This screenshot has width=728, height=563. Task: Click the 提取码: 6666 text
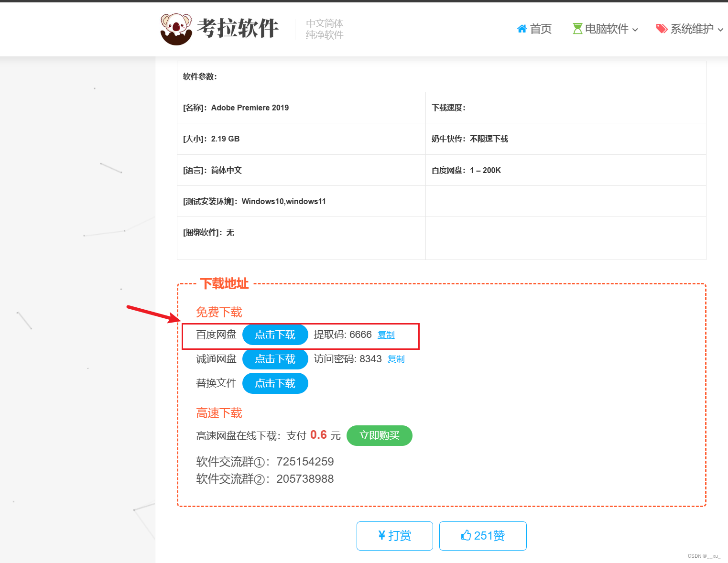click(x=342, y=335)
